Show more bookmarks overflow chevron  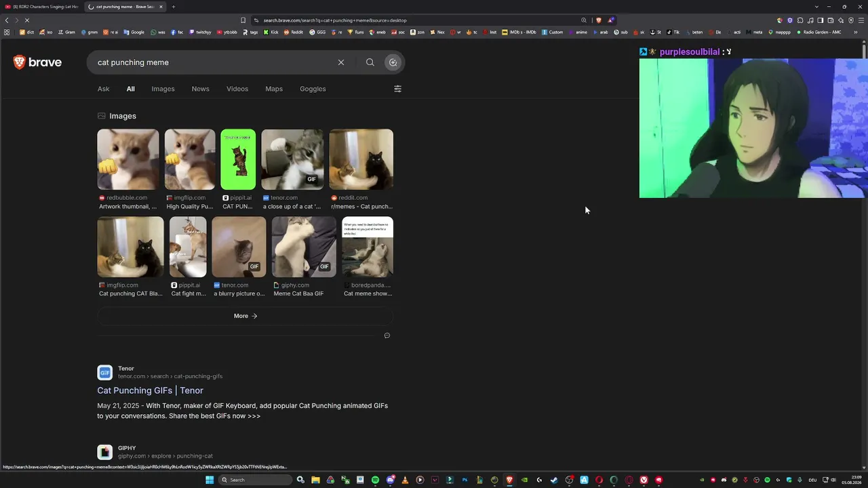[x=856, y=32]
